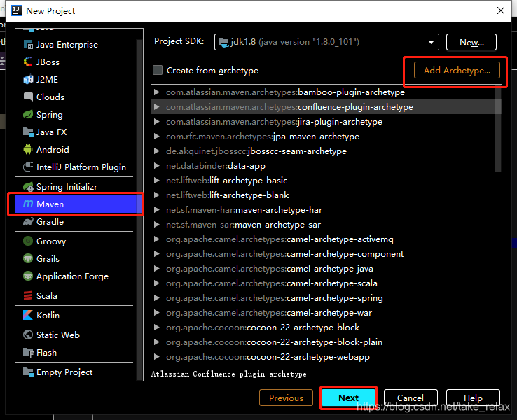Click the Gradle elephant icon

click(x=28, y=222)
